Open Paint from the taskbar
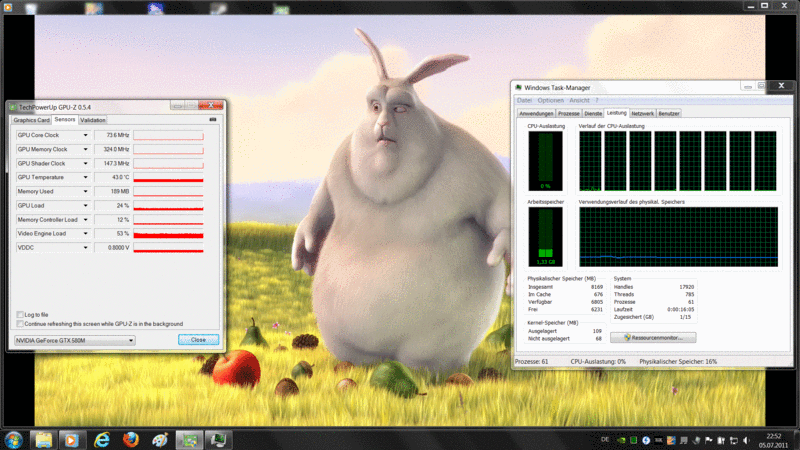Viewport: 800px width, 450px height. pyautogui.click(x=160, y=439)
